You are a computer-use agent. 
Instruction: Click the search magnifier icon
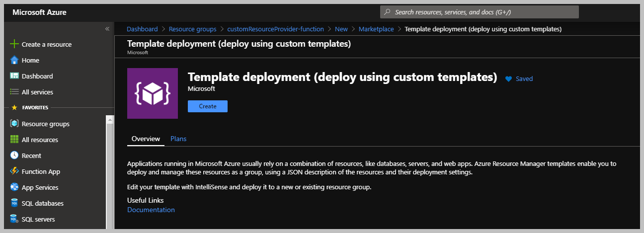pyautogui.click(x=387, y=12)
